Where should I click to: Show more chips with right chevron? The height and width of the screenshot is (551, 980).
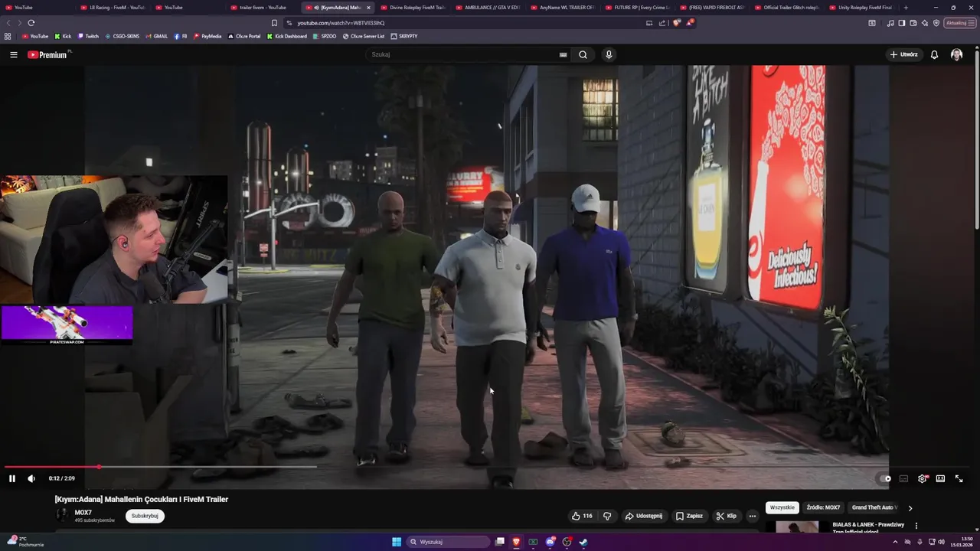coord(910,507)
